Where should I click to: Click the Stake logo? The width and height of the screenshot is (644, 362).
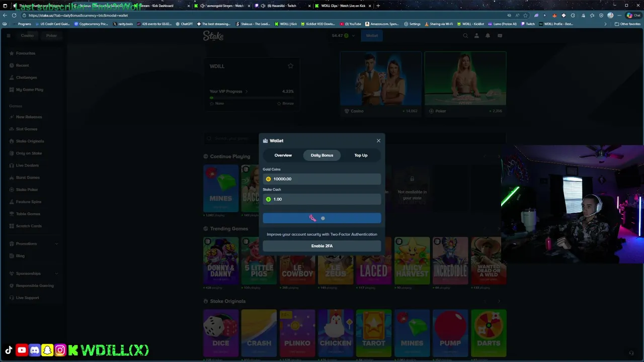pyautogui.click(x=213, y=36)
